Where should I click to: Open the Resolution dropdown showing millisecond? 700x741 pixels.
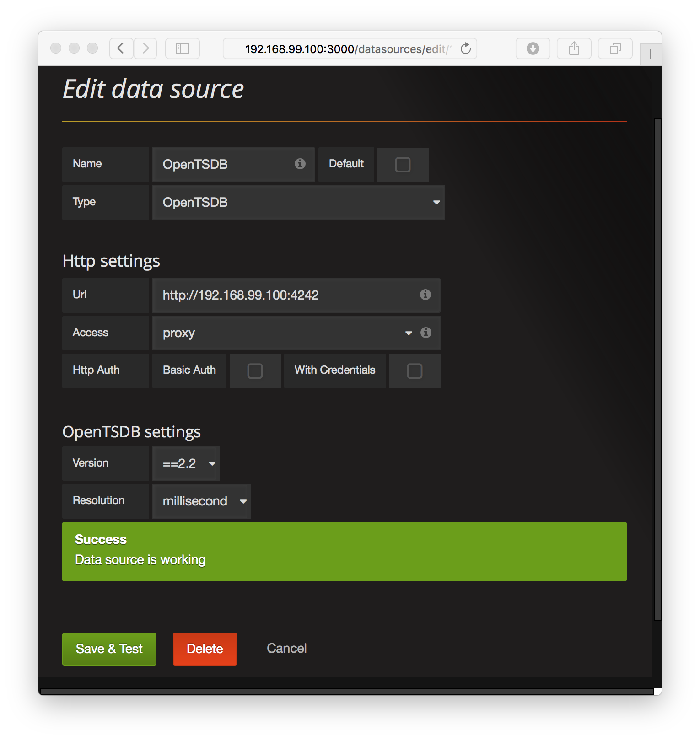202,501
